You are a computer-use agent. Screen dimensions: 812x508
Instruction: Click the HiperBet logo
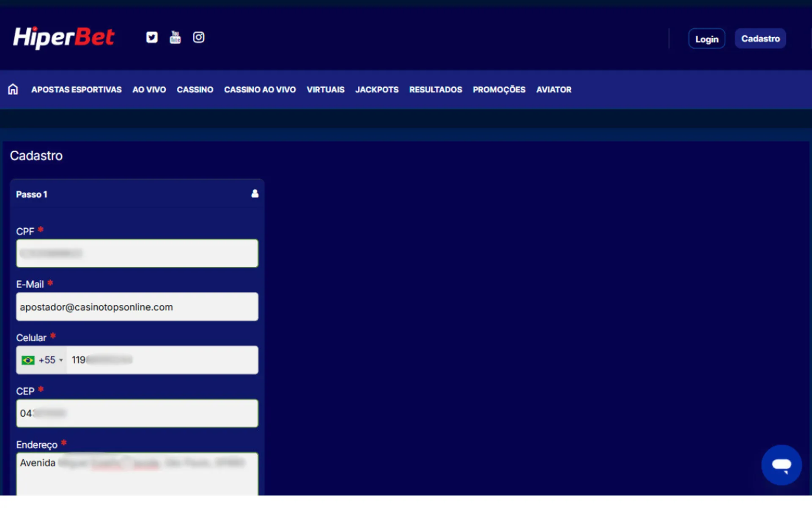[63, 38]
